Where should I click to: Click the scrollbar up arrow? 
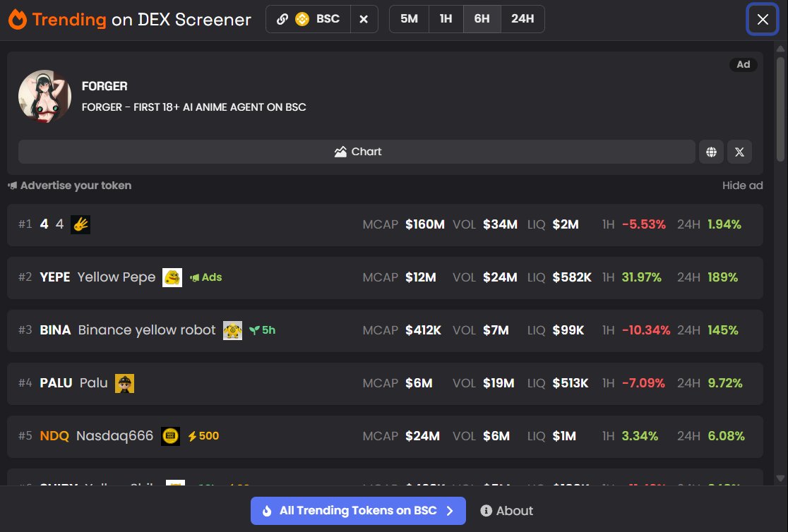780,49
